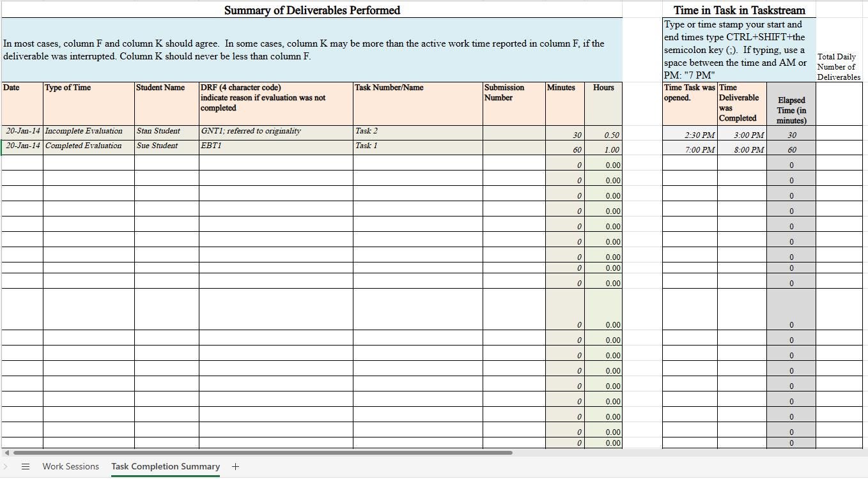The width and height of the screenshot is (868, 479).
Task: Select the blue instructions box about column F
Action: (x=311, y=49)
